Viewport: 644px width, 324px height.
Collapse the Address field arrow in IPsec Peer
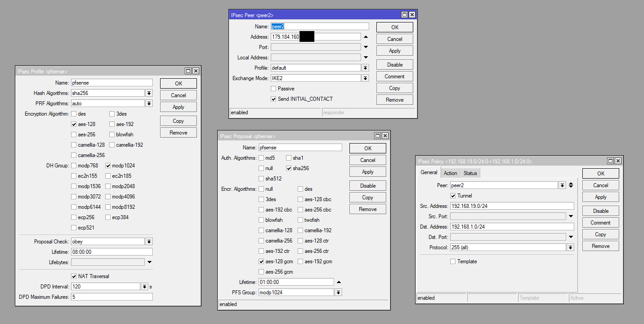click(366, 37)
